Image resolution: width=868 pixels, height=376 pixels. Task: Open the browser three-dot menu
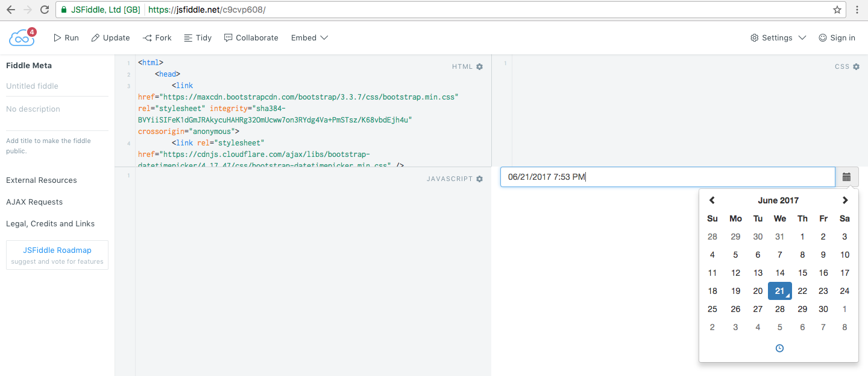coord(858,10)
